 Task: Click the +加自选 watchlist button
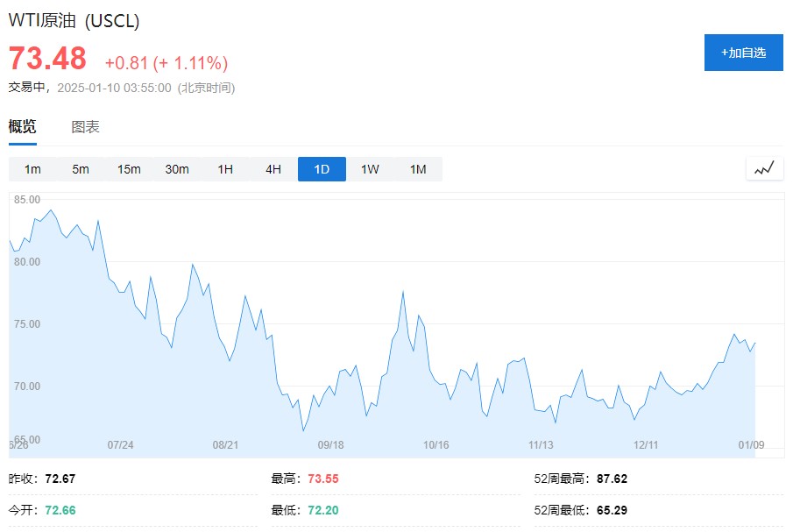(743, 53)
